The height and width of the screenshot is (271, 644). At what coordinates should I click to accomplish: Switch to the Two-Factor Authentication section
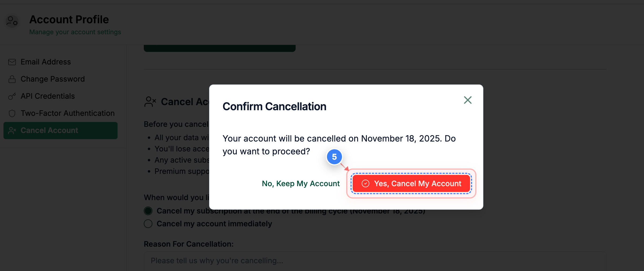pos(67,113)
